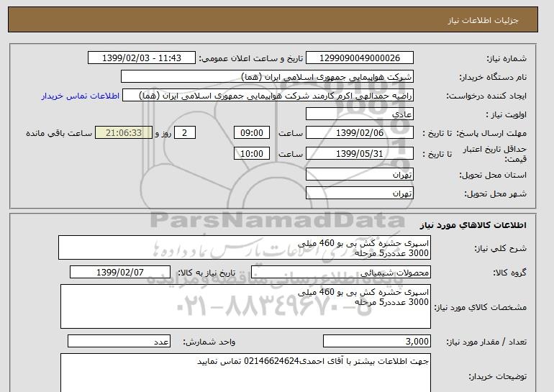The image size is (554, 392).
Task: Click the نام دستگاه خریدار label
Action: [x=493, y=77]
